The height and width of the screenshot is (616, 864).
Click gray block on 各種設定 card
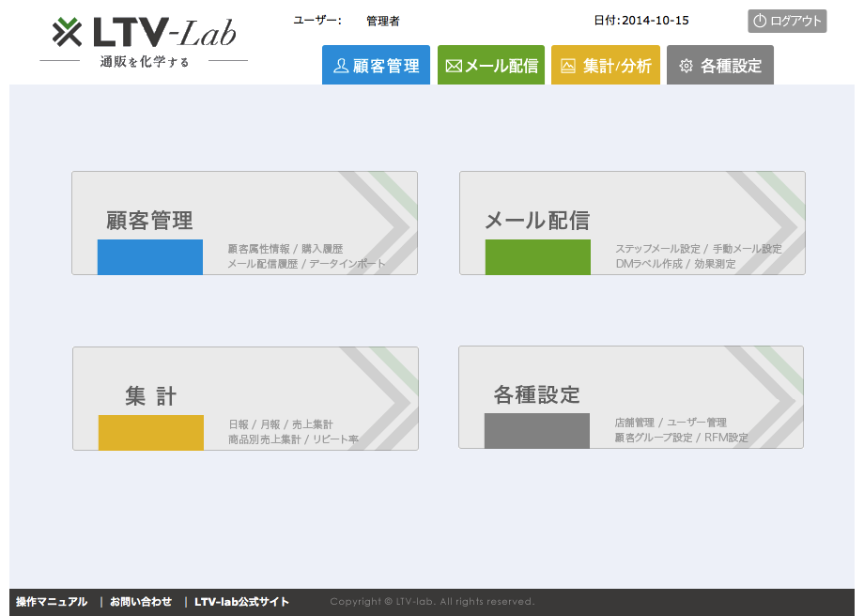pos(536,431)
